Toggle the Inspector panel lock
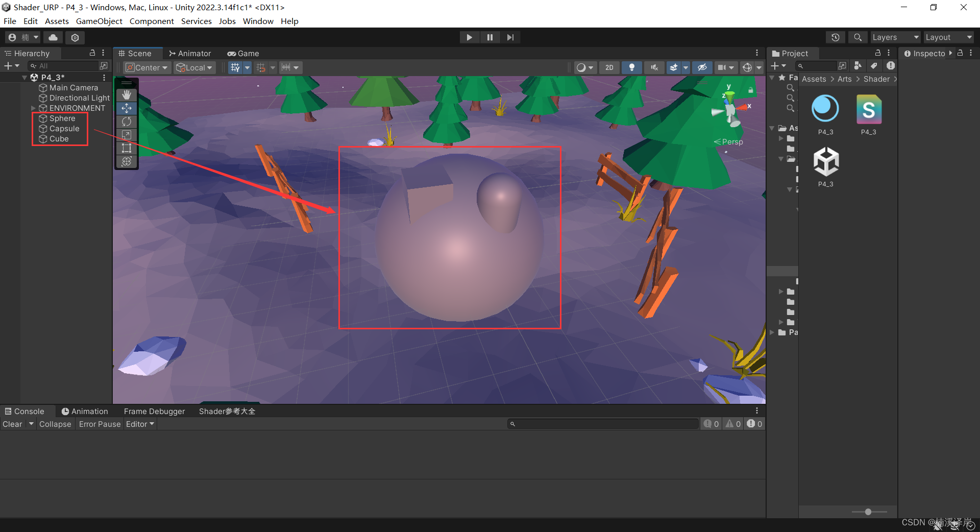 point(960,53)
